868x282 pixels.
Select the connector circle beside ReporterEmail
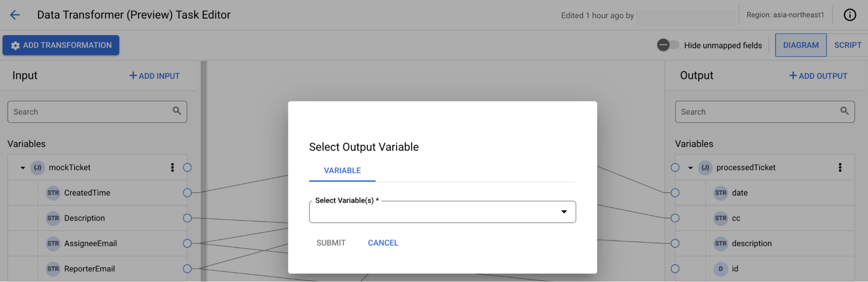187,269
